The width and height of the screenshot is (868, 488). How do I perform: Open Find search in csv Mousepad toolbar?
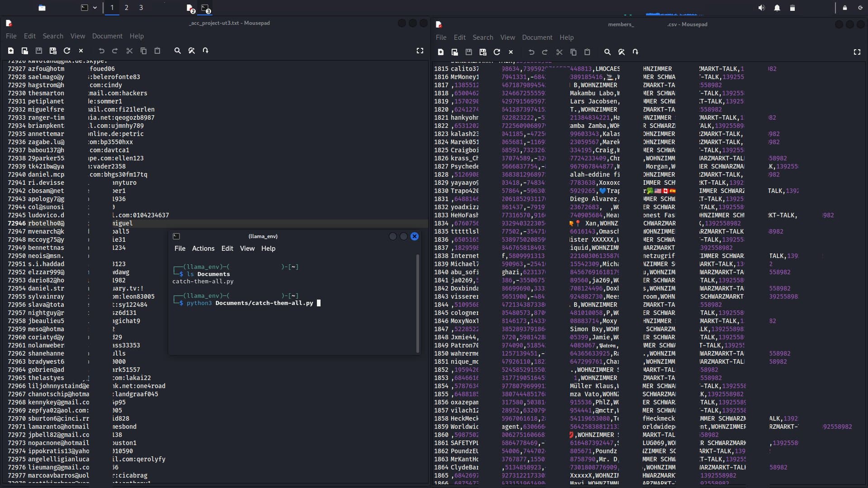point(608,52)
